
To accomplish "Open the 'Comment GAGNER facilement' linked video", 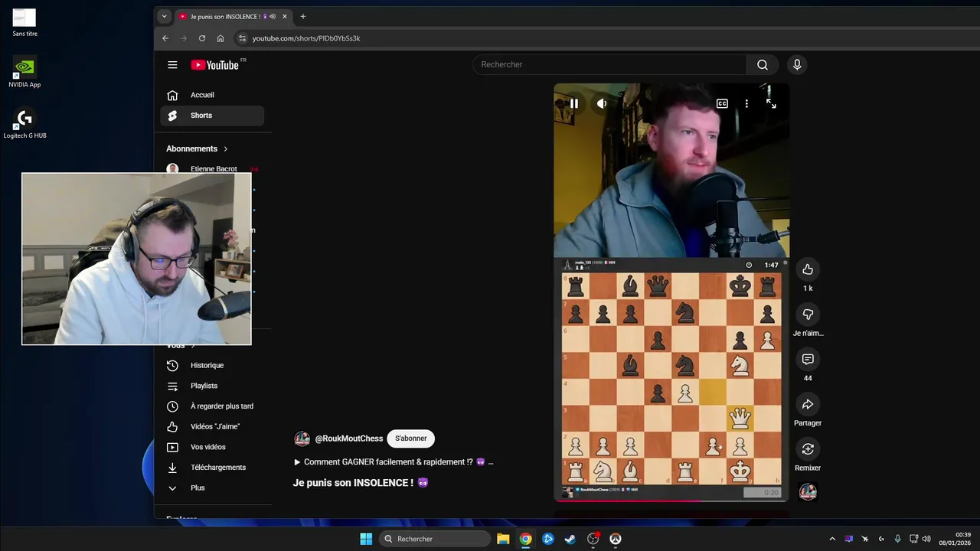I will point(394,462).
